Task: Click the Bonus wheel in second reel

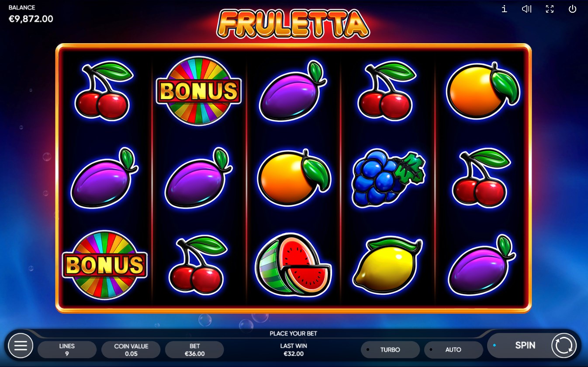Action: pos(199,91)
